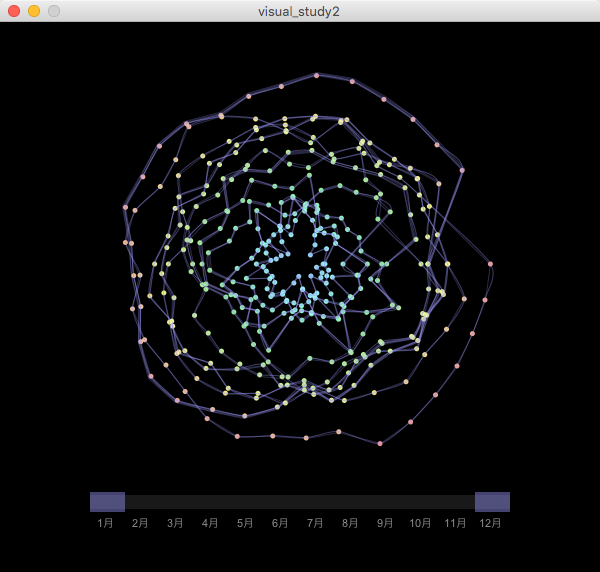Click the gray zoom button in title bar

point(54,11)
